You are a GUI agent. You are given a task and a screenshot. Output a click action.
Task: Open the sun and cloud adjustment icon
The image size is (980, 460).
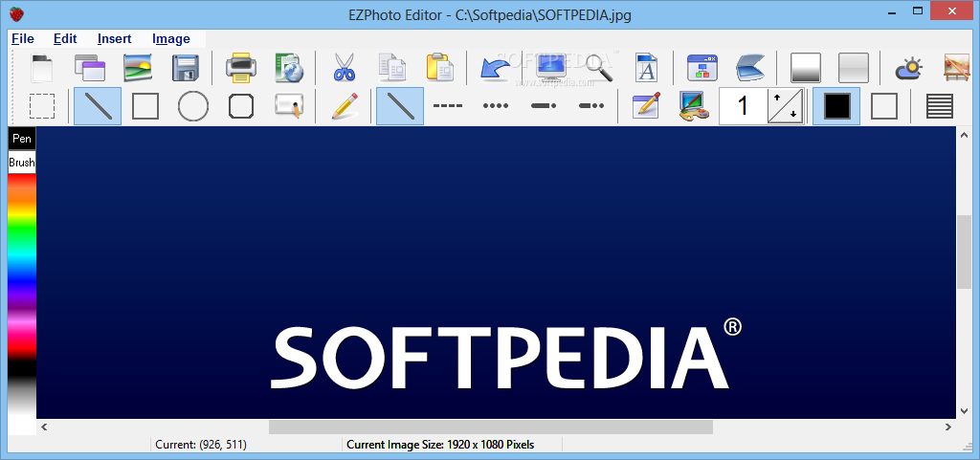(x=909, y=67)
